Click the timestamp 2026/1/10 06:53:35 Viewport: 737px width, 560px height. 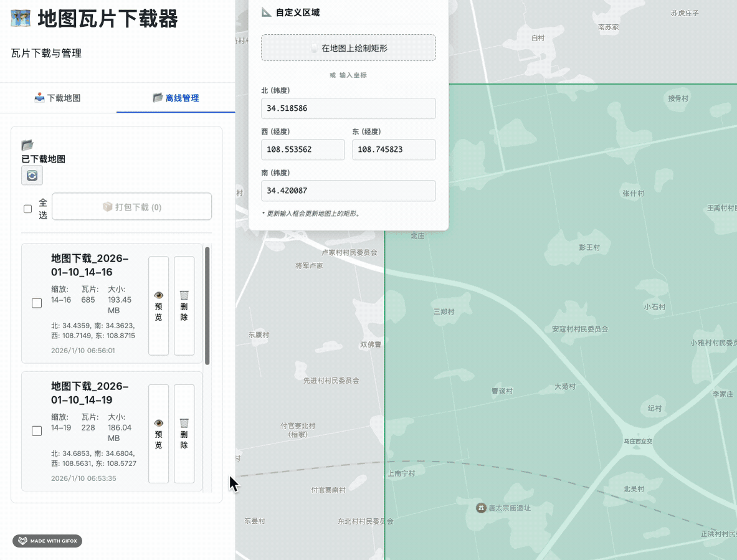pos(83,478)
